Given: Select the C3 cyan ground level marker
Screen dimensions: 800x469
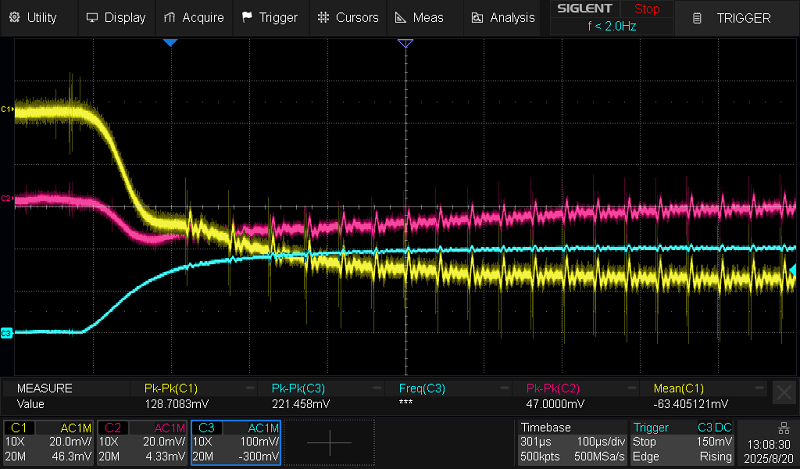Looking at the screenshot, I should 6,332.
